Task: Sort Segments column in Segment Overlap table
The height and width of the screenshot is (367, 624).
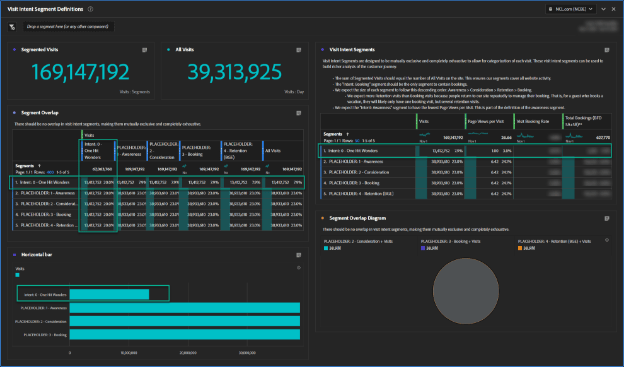Action: coord(39,166)
